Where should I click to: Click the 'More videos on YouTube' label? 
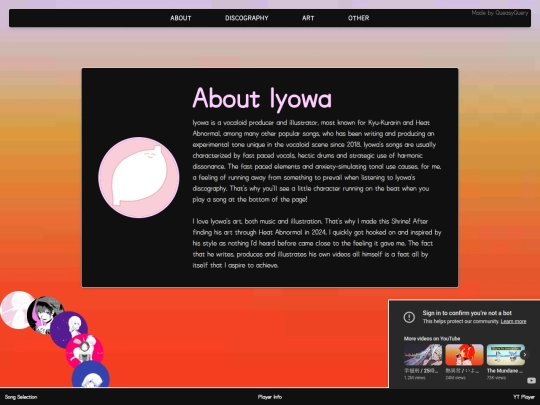click(432, 339)
